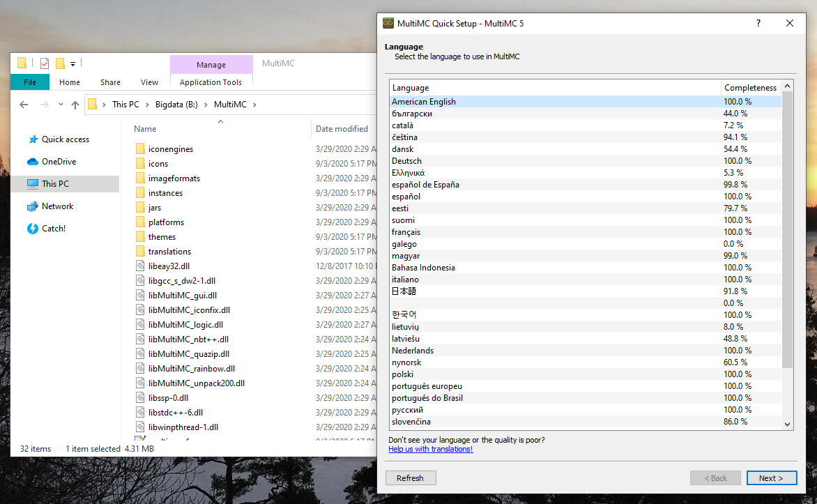
Task: Click the language list scrollbar thumb
Action: [x=787, y=229]
